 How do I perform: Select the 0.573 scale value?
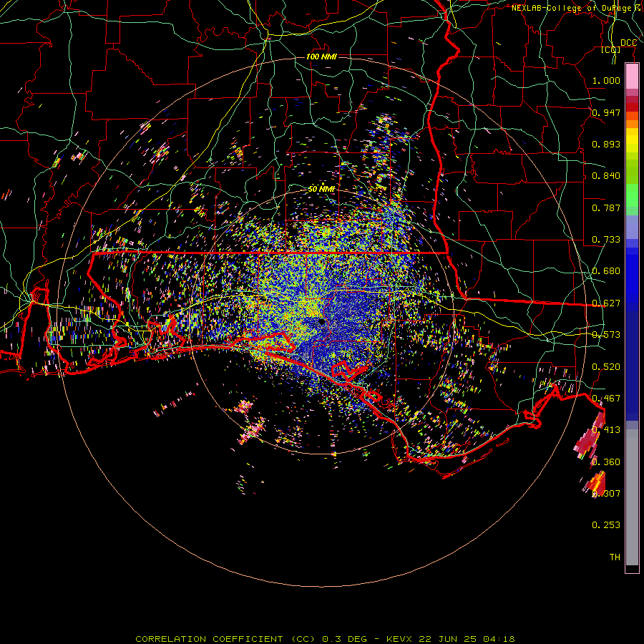point(606,335)
